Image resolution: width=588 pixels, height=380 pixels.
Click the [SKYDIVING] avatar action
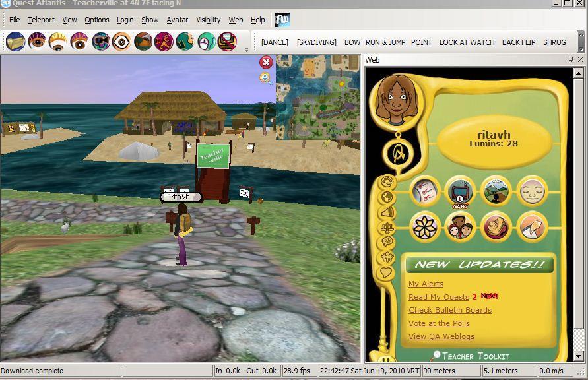click(317, 42)
